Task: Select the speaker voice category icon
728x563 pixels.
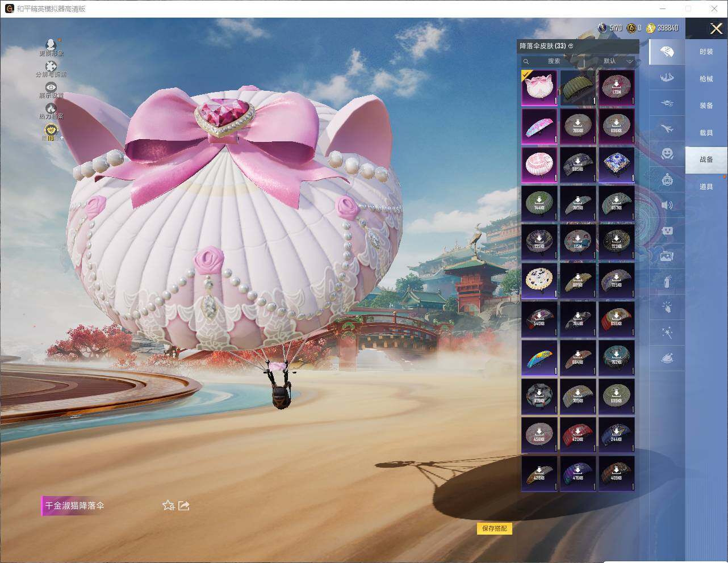Action: point(667,205)
